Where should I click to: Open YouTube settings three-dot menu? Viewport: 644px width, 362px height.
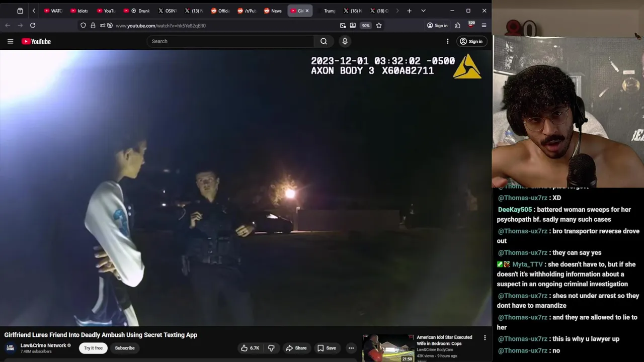(x=447, y=41)
